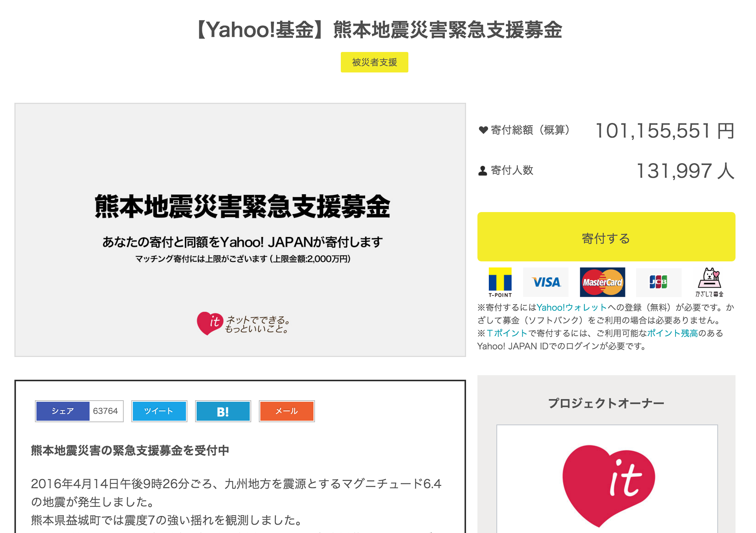Click the プロジェクトオーナー heading
Viewport: 756px width, 533px height.
pyautogui.click(x=606, y=403)
